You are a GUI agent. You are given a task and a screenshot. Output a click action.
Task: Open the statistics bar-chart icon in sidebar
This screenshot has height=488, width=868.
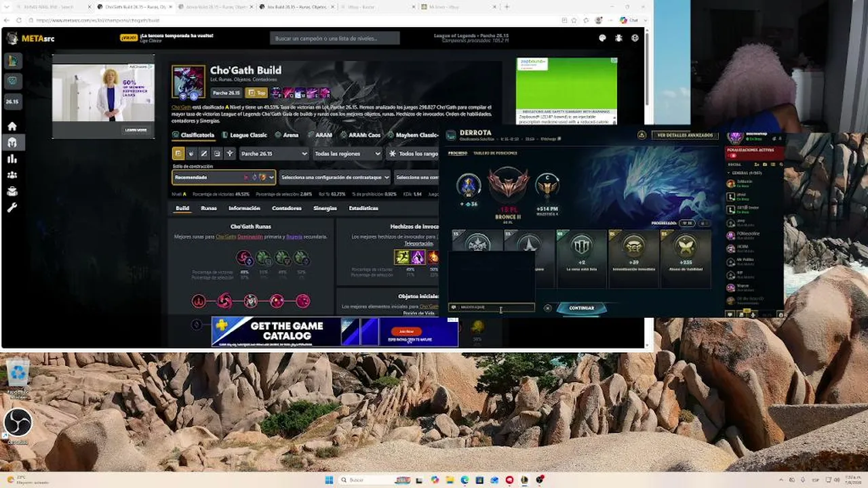12,159
